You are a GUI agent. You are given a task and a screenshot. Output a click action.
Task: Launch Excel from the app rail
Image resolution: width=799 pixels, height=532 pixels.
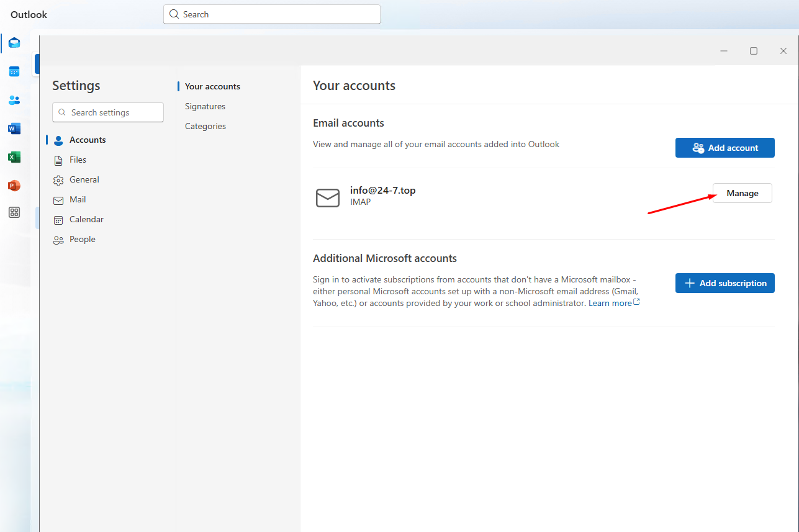14,157
